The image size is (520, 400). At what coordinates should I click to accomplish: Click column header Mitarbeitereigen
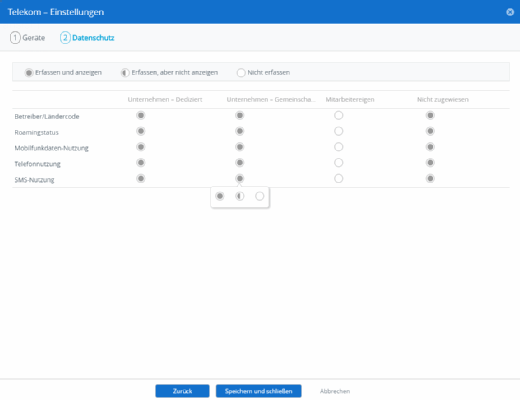pyautogui.click(x=350, y=100)
